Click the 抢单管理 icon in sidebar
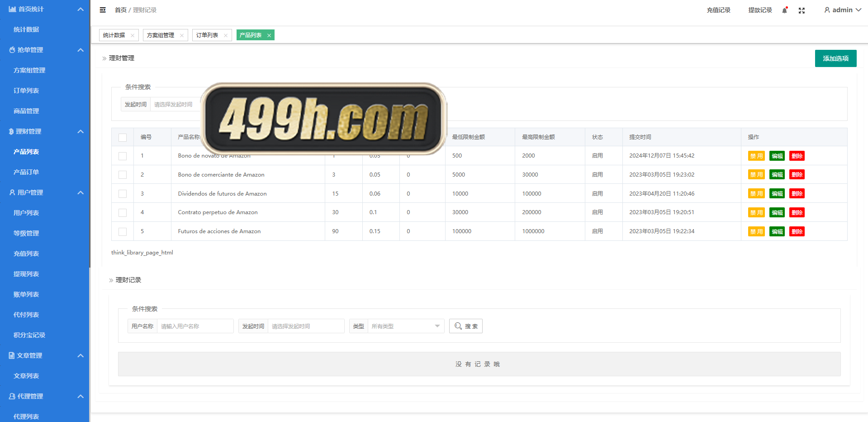This screenshot has width=868, height=422. click(12, 50)
